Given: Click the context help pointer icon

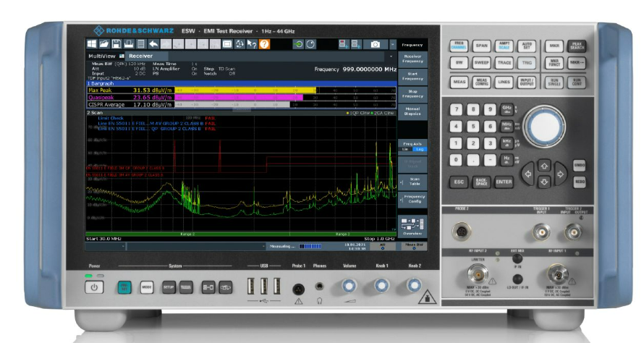Looking at the screenshot, I should 252,45.
